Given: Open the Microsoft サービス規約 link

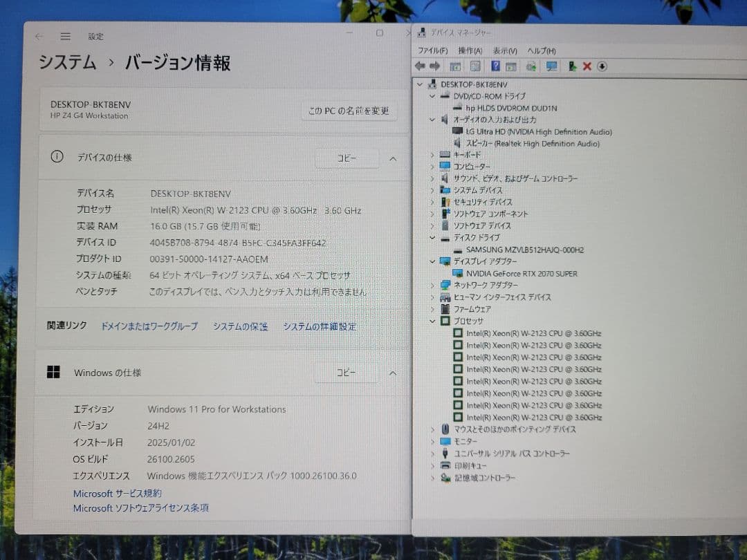Looking at the screenshot, I should 116,493.
